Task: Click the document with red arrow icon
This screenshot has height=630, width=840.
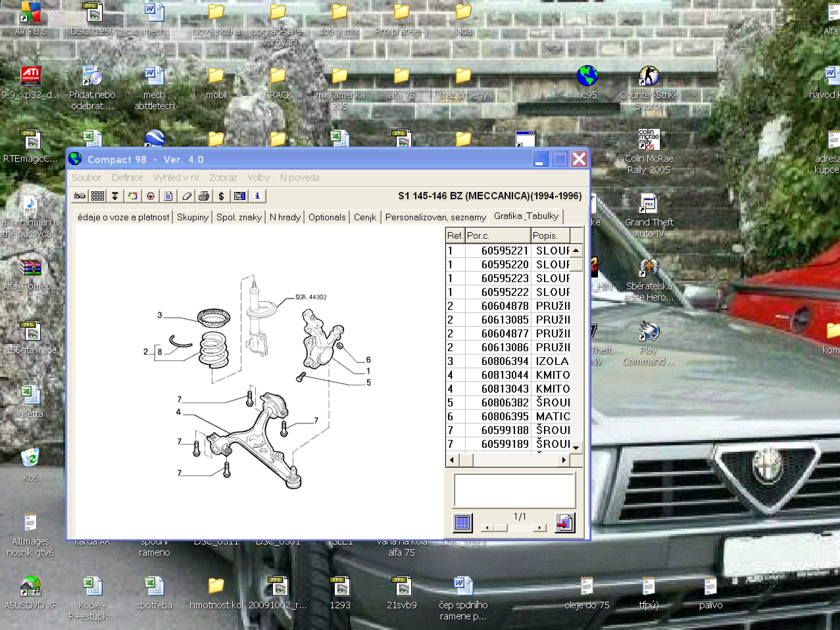Action: click(x=565, y=523)
